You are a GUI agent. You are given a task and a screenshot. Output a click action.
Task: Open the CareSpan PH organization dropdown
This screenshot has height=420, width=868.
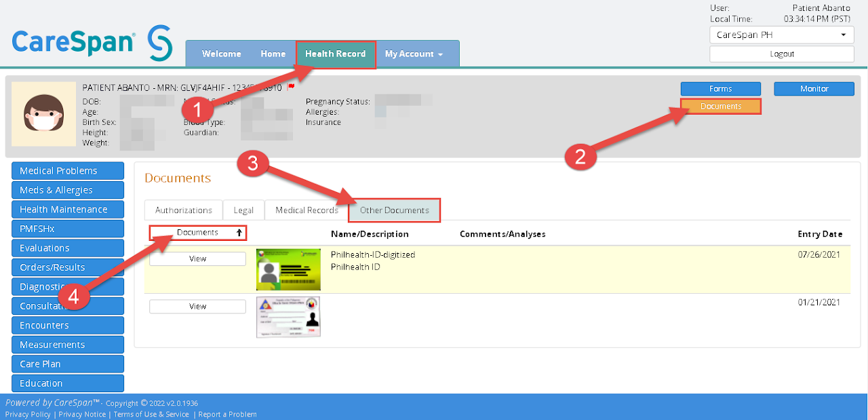click(781, 35)
